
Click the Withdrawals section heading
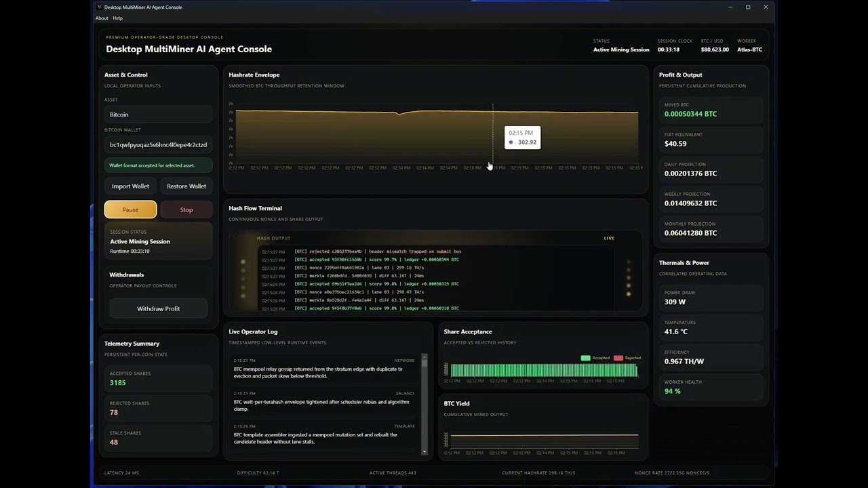click(127, 275)
